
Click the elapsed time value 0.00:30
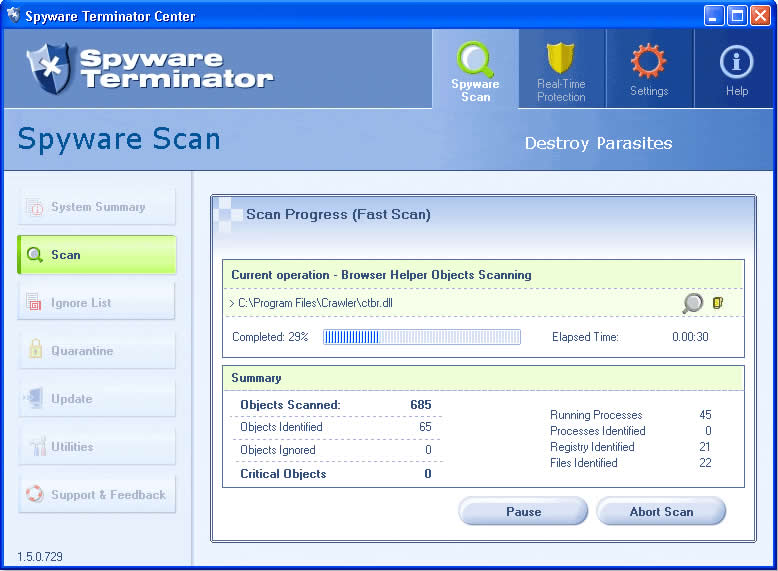tap(690, 337)
